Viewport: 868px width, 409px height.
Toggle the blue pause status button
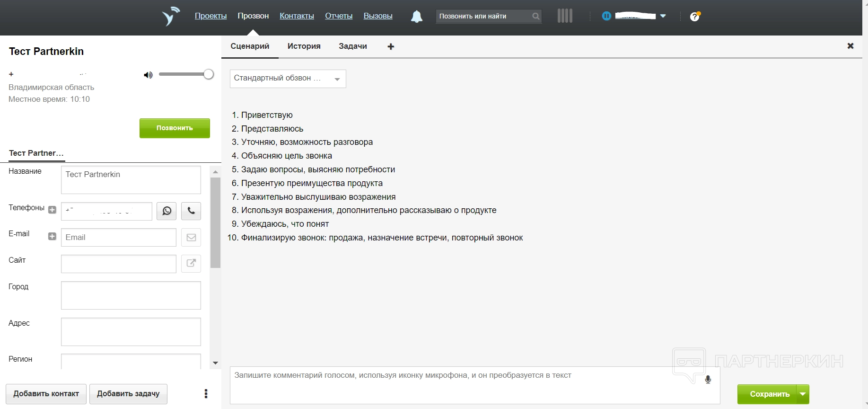606,16
